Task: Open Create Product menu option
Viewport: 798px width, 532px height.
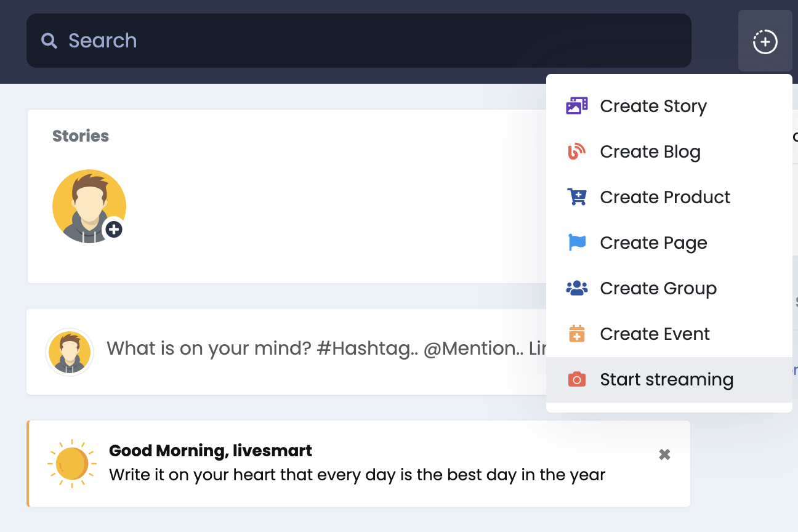Action: pyautogui.click(x=665, y=197)
